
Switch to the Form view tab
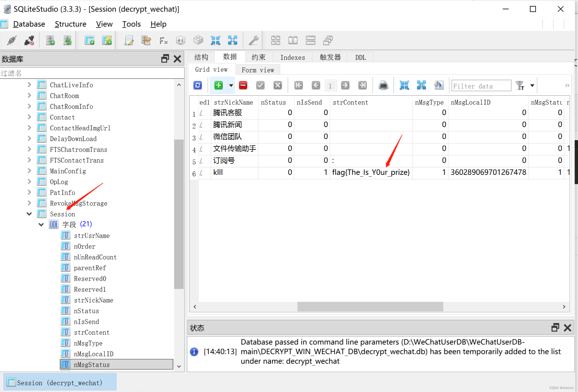(257, 70)
